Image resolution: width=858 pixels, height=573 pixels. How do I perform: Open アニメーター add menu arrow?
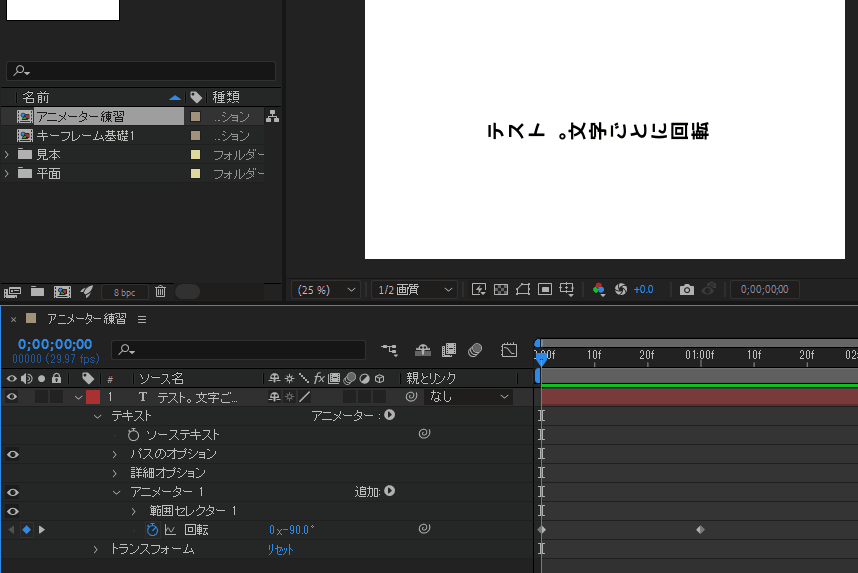390,415
